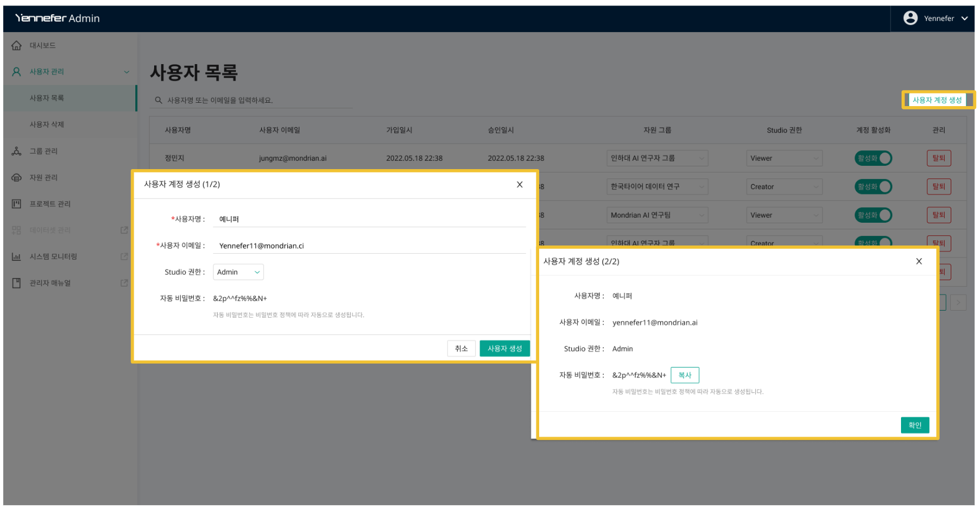Toggle account activation for user 정민지
This screenshot has height=509, width=980.
click(x=873, y=158)
